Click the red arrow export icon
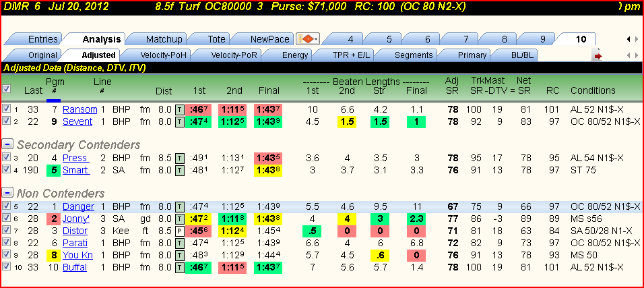The height and width of the screenshot is (288, 644). tap(598, 55)
